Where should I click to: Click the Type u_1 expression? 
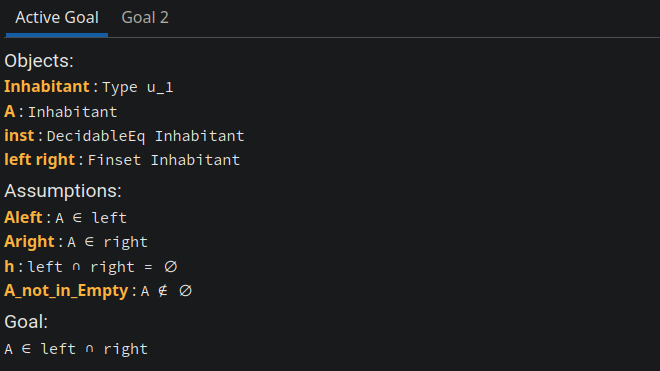point(138,87)
